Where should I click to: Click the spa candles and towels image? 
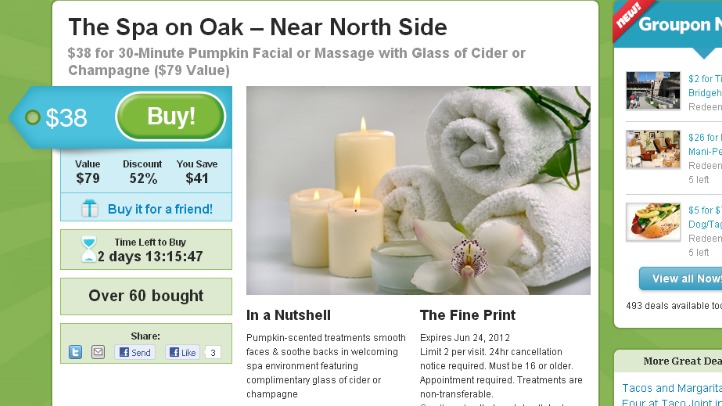[418, 190]
